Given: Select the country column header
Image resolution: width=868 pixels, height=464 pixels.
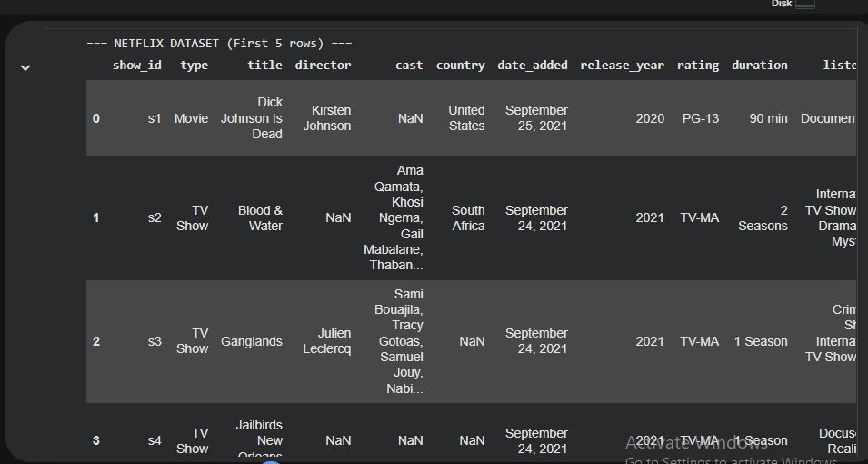Looking at the screenshot, I should coord(460,65).
